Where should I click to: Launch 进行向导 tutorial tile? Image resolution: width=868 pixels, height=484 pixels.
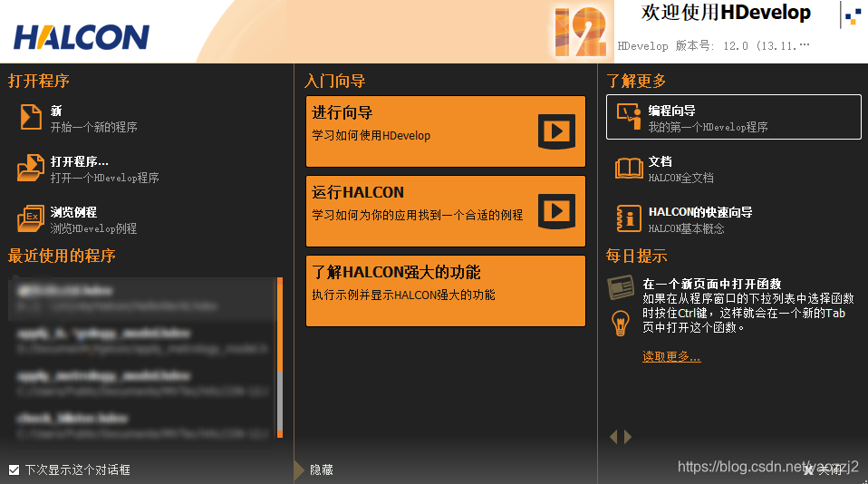click(x=446, y=131)
